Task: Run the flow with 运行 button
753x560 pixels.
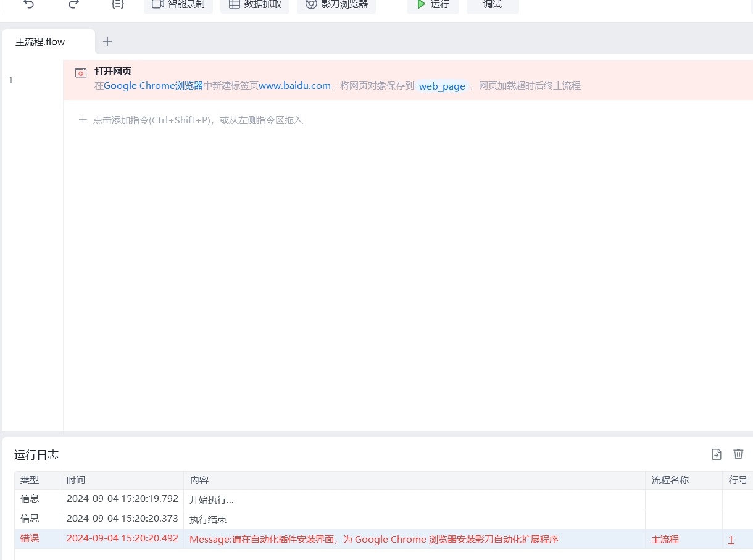Action: pyautogui.click(x=433, y=5)
